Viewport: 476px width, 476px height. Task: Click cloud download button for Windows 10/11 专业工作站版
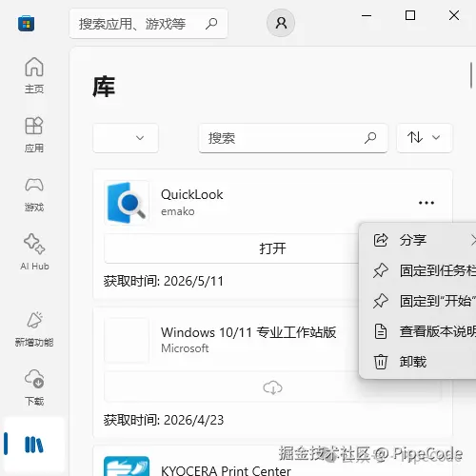click(x=272, y=387)
